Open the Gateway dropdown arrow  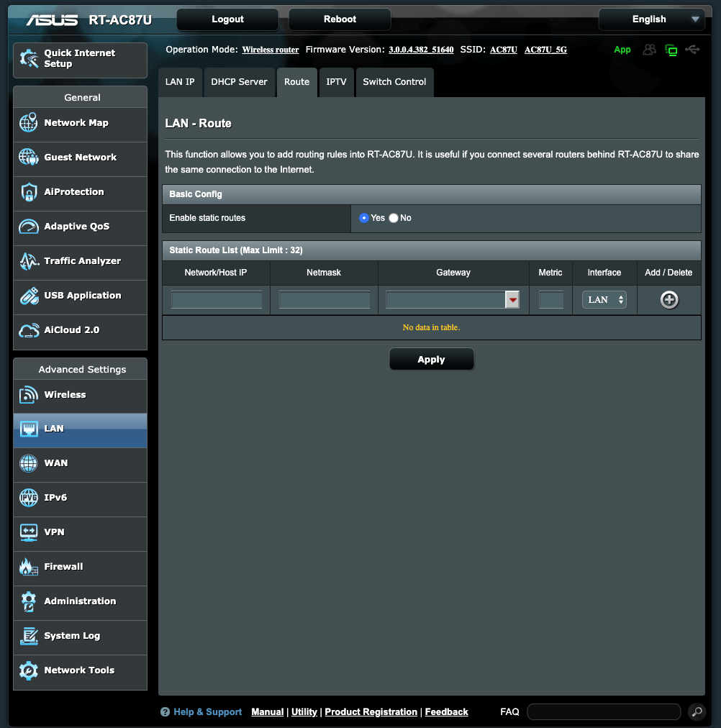(513, 300)
